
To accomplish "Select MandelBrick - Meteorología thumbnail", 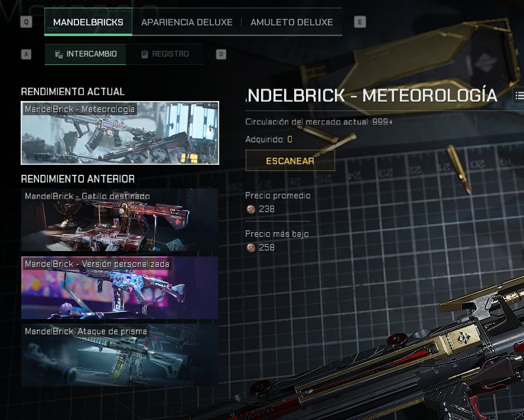I will (120, 133).
